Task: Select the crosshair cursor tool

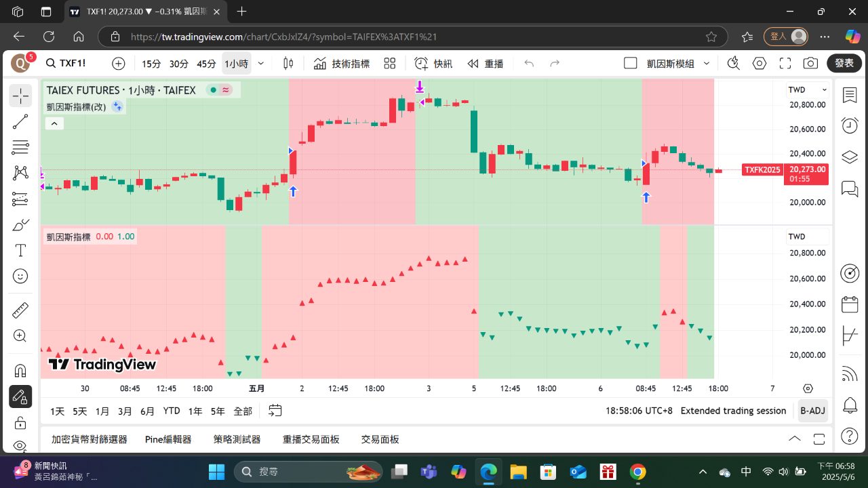Action: 20,96
